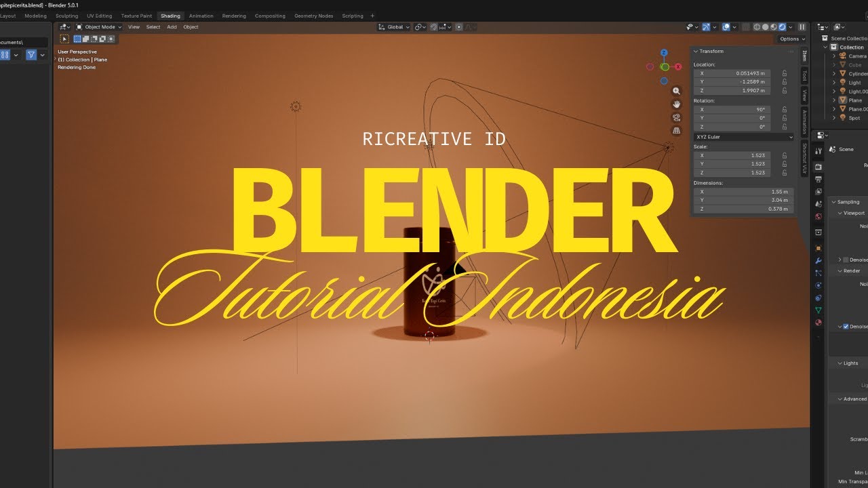Open the View menu in viewport header
Image resolution: width=868 pixels, height=488 pixels.
coord(134,27)
